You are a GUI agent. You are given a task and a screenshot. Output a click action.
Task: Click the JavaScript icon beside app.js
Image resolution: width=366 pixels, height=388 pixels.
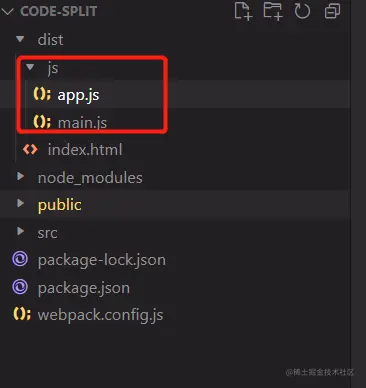click(x=42, y=94)
